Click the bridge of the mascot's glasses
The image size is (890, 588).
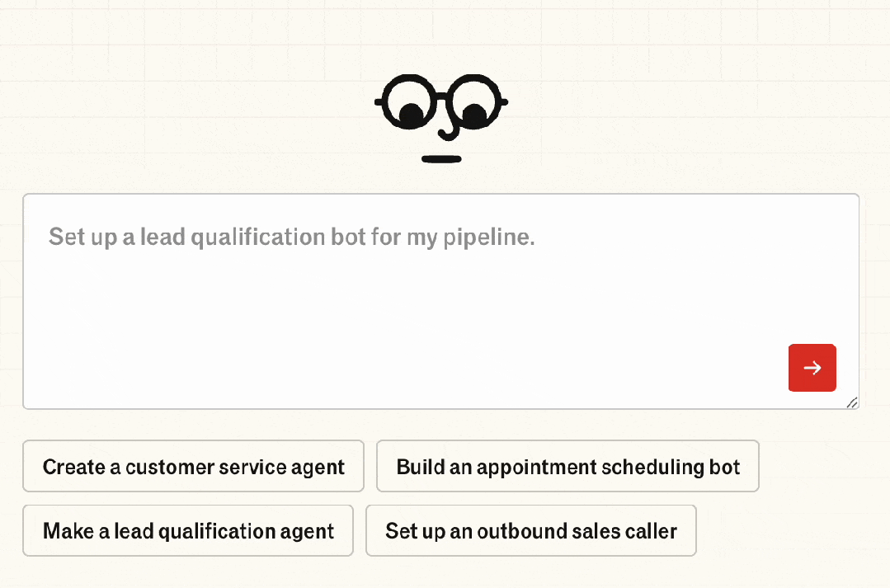[x=441, y=97]
